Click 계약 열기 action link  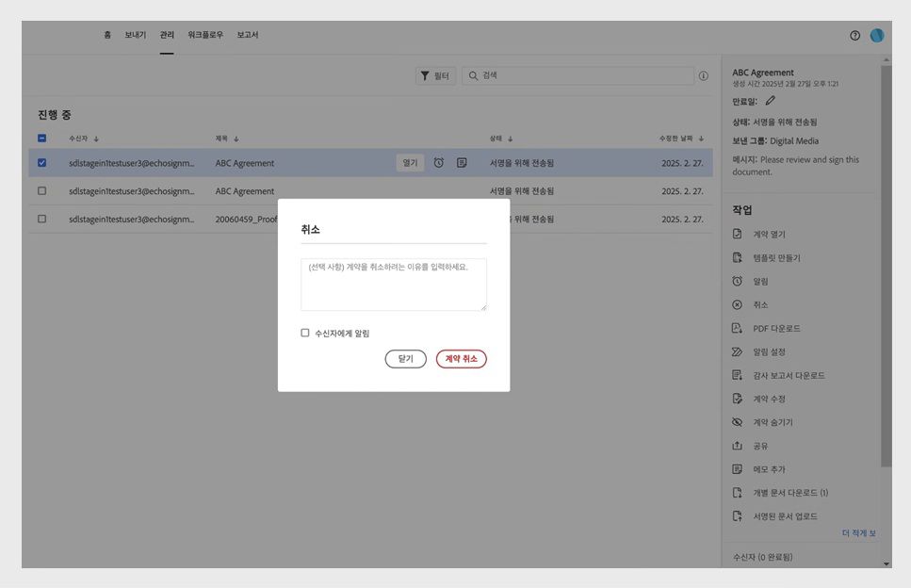coord(770,234)
